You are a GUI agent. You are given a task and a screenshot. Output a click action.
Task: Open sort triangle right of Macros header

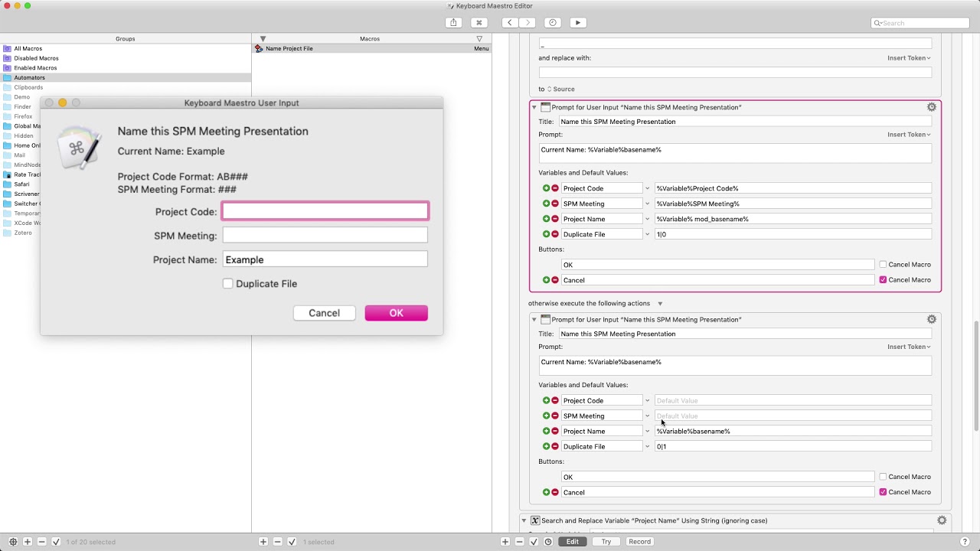(479, 38)
